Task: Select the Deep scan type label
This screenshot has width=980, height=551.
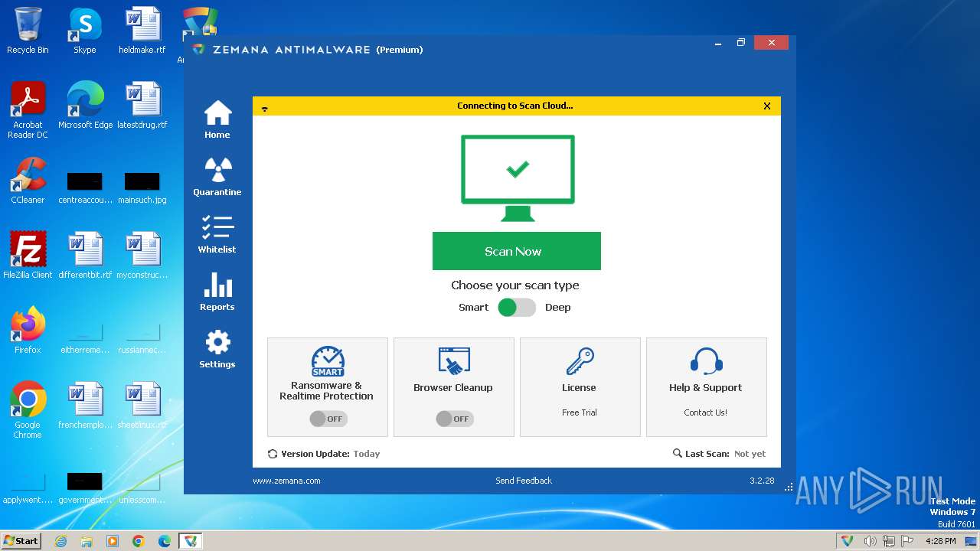Action: [x=557, y=308]
